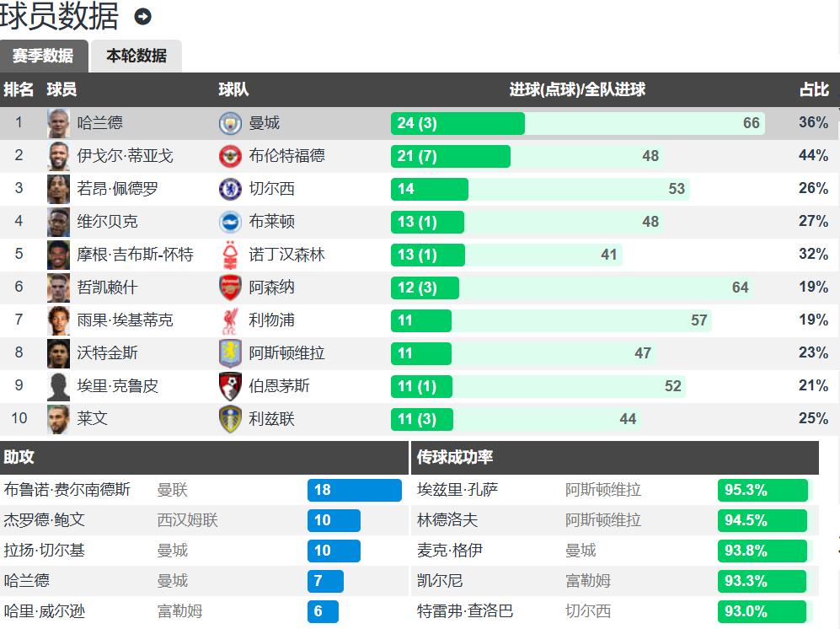Open player 哈兰德 in top scorers row
Image resolution: width=840 pixels, height=629 pixels.
point(100,123)
